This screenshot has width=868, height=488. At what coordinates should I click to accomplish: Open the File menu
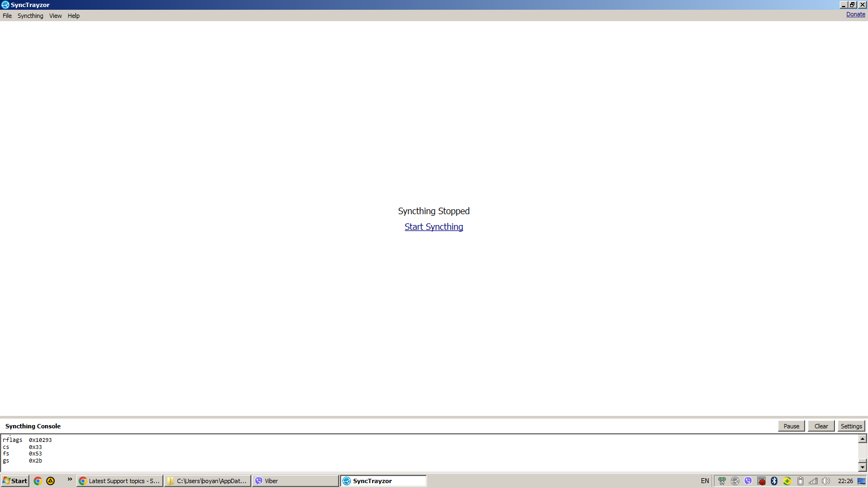click(x=7, y=16)
